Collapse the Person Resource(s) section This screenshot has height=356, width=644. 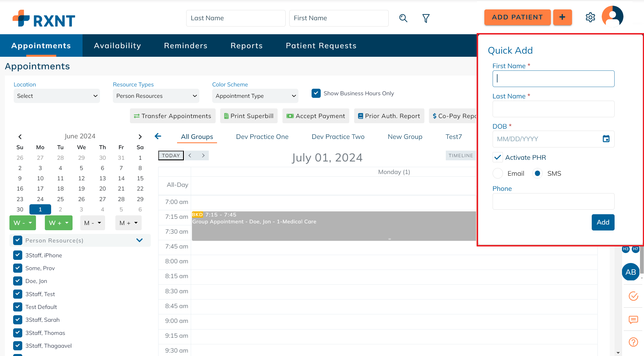[139, 240]
